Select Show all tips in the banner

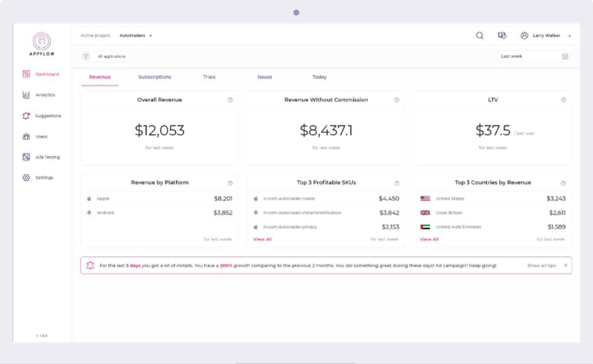(541, 265)
